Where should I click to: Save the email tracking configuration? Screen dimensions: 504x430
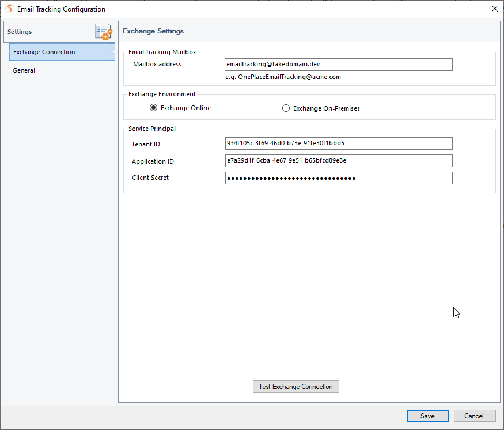(x=427, y=416)
